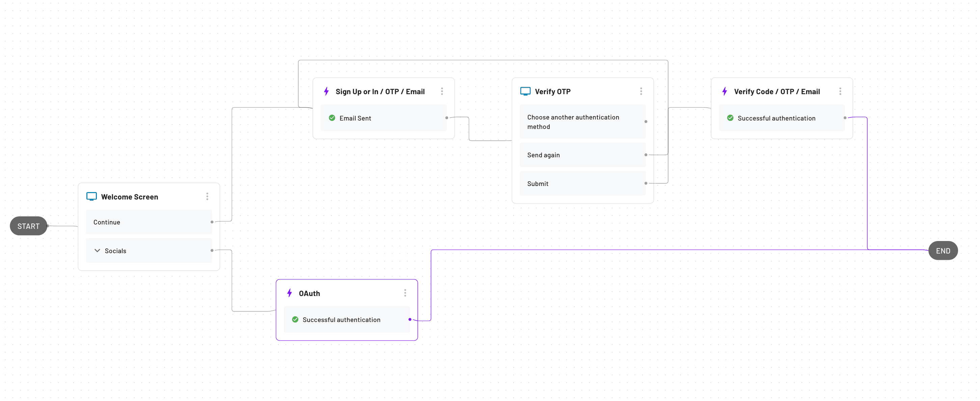Click the END node badge

[944, 250]
